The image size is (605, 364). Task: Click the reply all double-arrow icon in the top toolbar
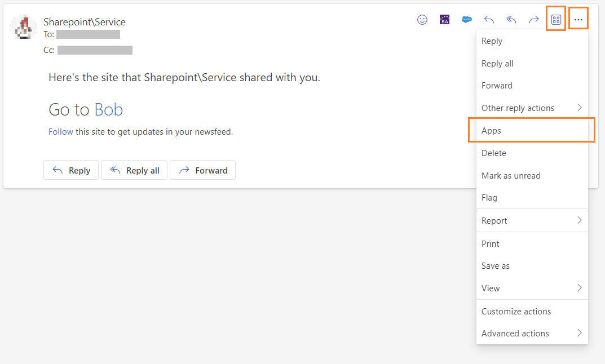[x=511, y=20]
